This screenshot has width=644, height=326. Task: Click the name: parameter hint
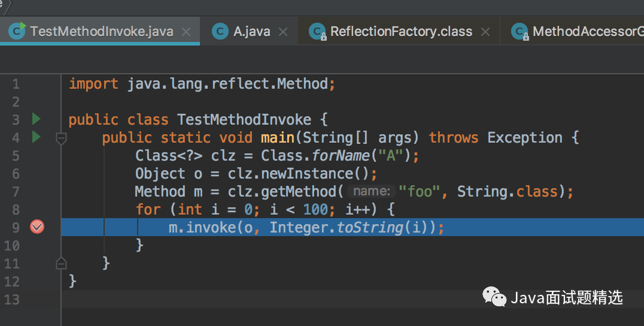[371, 191]
